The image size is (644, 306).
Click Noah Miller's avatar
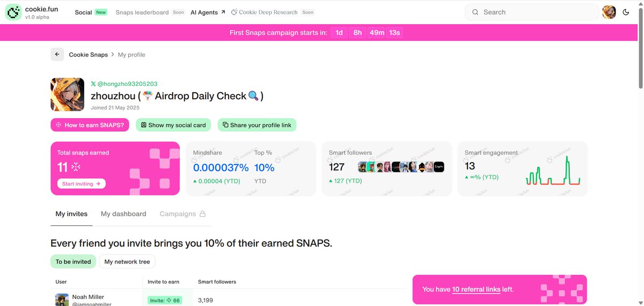click(x=62, y=300)
